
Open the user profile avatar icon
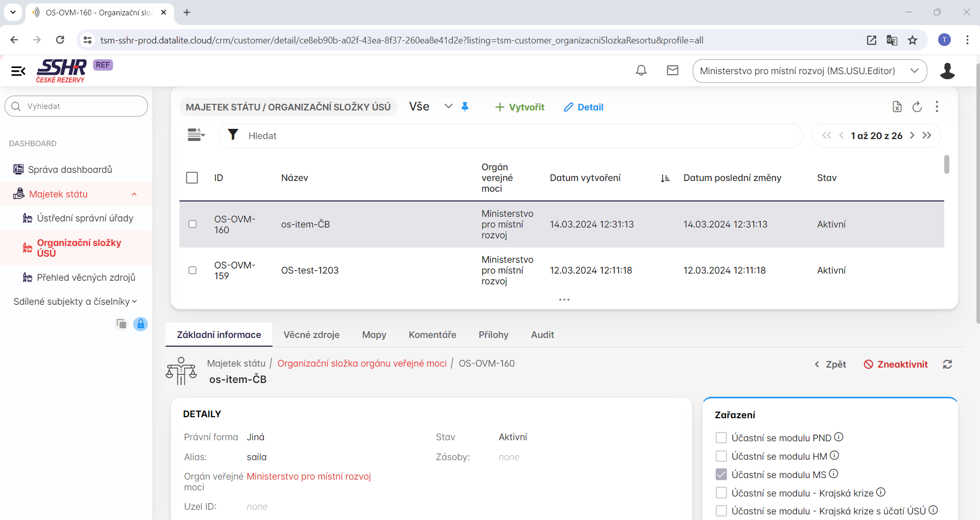coord(947,71)
